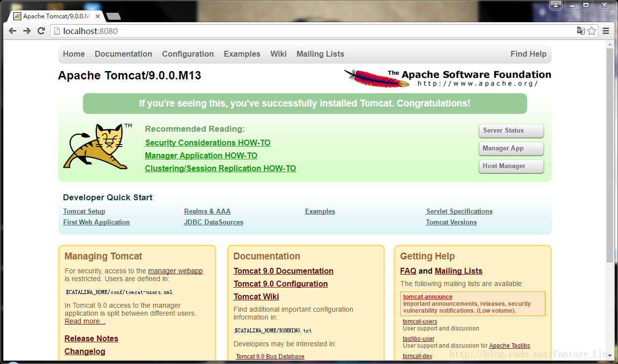Image resolution: width=618 pixels, height=364 pixels.
Task: Open the tomcat-announce mailing list link
Action: click(427, 297)
